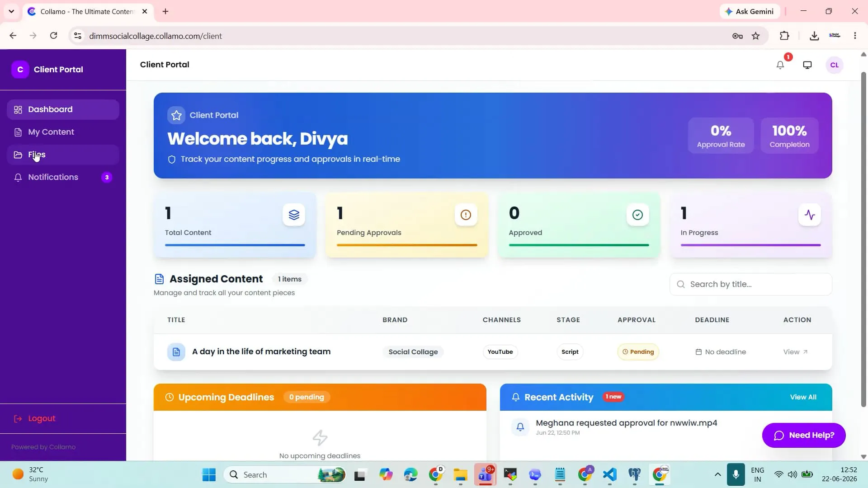Click the 0% Approval Rate card
Image resolution: width=868 pixels, height=488 pixels.
click(721, 136)
